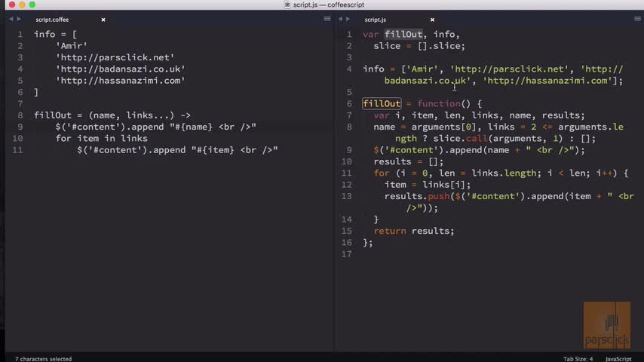Image resolution: width=644 pixels, height=362 pixels.
Task: Click '#{item} <br />' string in coffee file
Action: pos(235,150)
